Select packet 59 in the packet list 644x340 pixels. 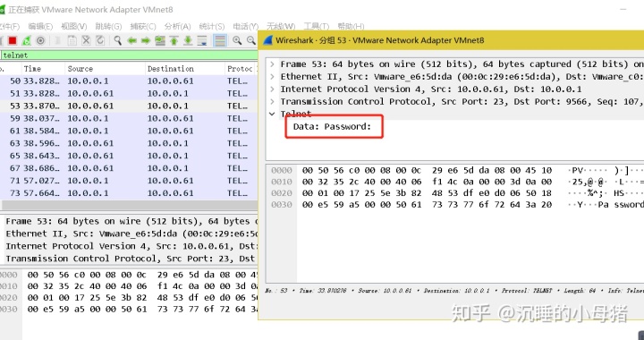(129, 118)
